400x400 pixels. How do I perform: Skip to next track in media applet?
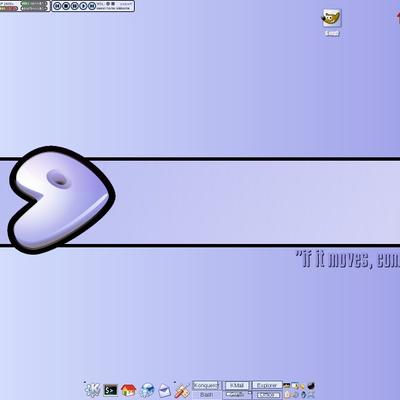coord(92,6)
